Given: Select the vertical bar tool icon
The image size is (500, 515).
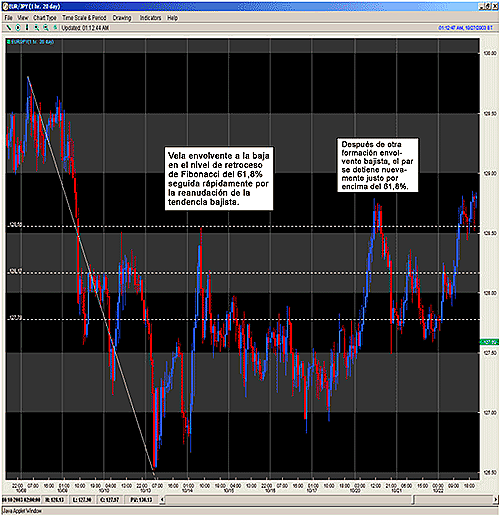Looking at the screenshot, I should pos(27,28).
